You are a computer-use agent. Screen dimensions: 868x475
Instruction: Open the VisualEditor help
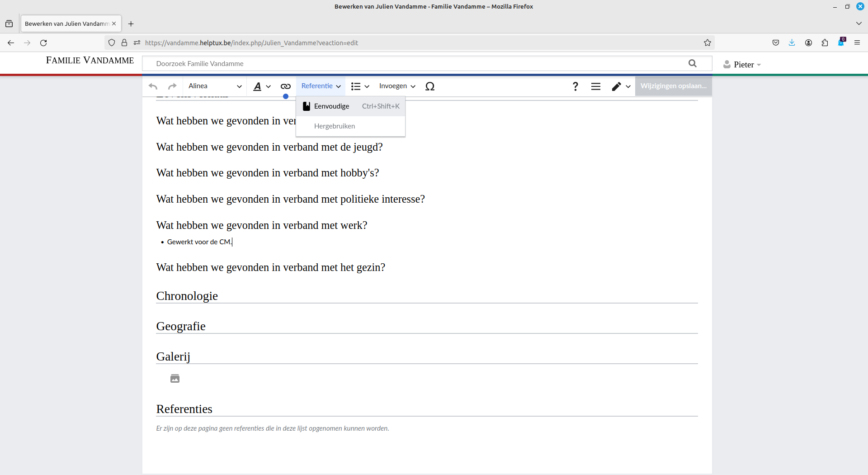coord(575,86)
